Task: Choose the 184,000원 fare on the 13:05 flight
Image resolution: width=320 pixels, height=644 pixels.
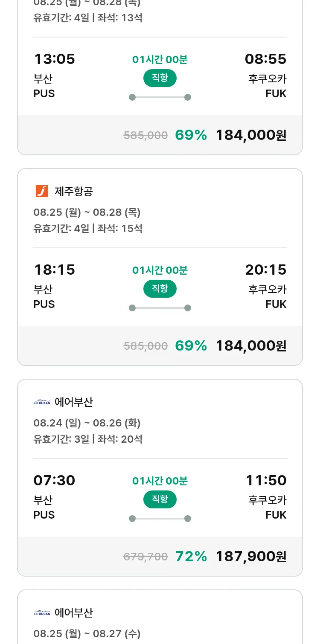Action: pos(251,135)
